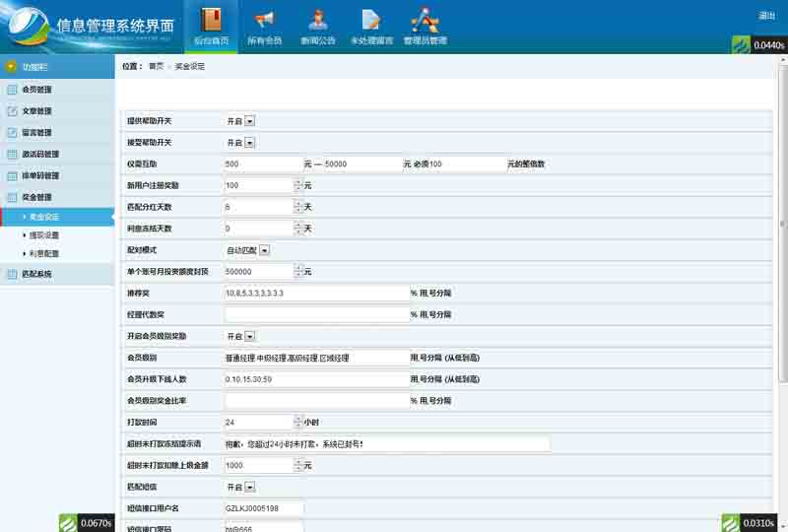Click the 新闻公告 person icon

(x=317, y=19)
